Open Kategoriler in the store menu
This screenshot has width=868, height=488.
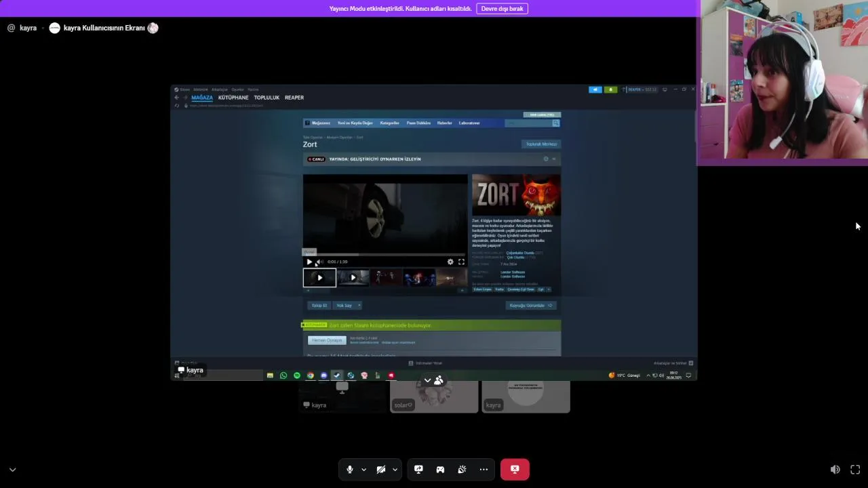click(389, 123)
